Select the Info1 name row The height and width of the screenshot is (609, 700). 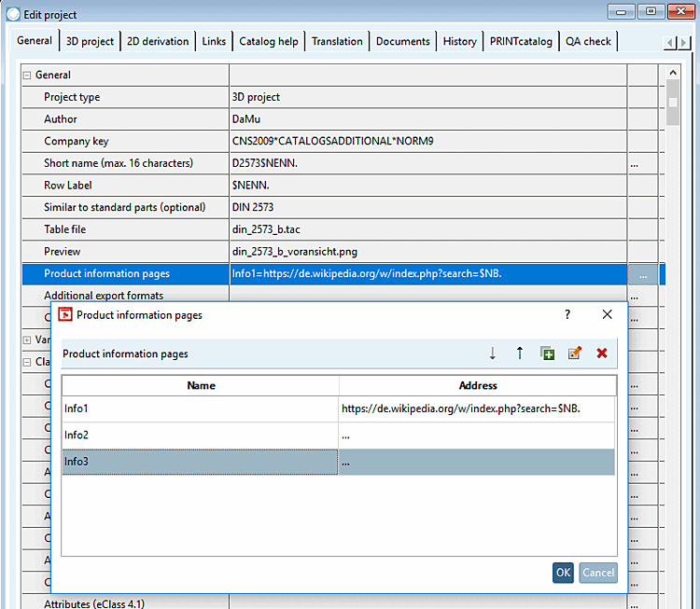coord(200,408)
